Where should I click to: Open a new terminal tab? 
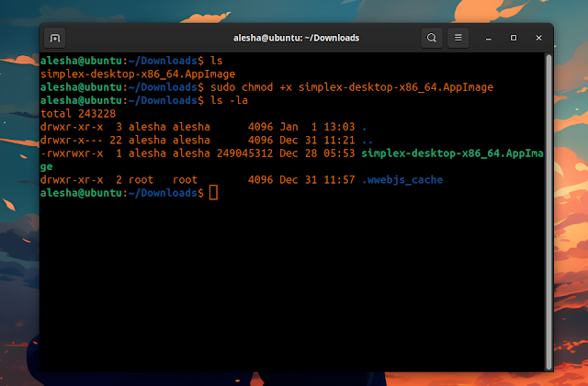tap(55, 38)
